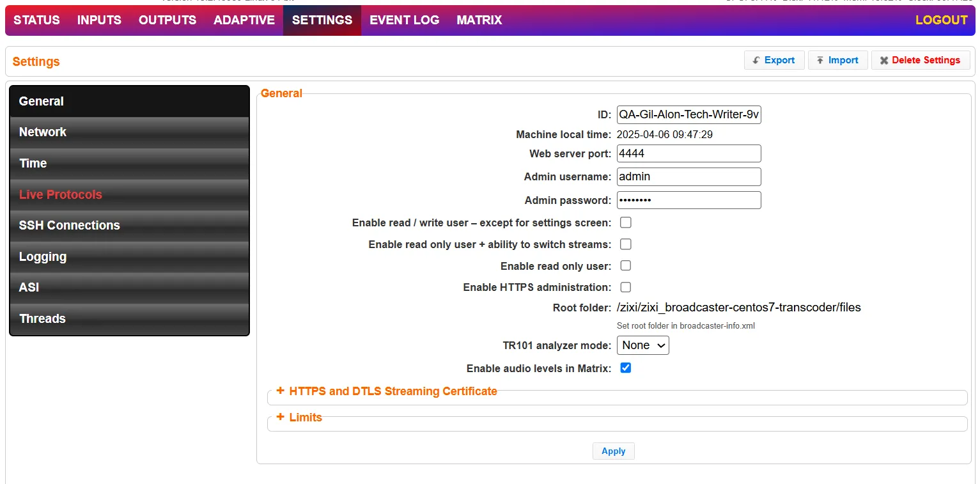Click the Delete Settings button
Screen dimensions: 980x484
(921, 60)
